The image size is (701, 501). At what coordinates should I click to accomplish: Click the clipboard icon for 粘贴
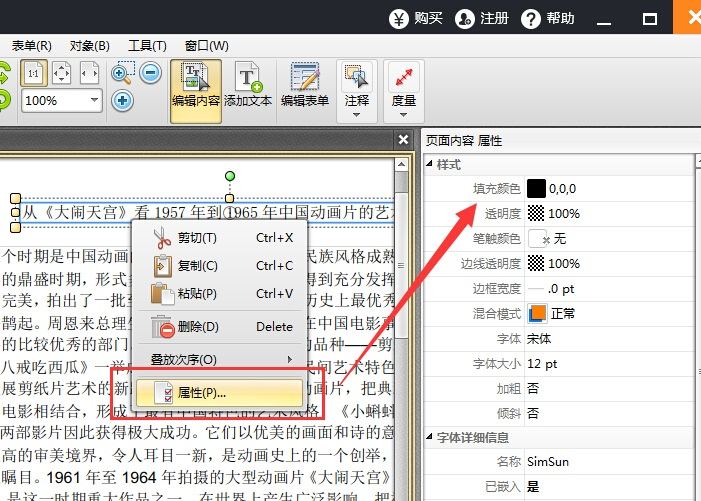click(x=162, y=294)
